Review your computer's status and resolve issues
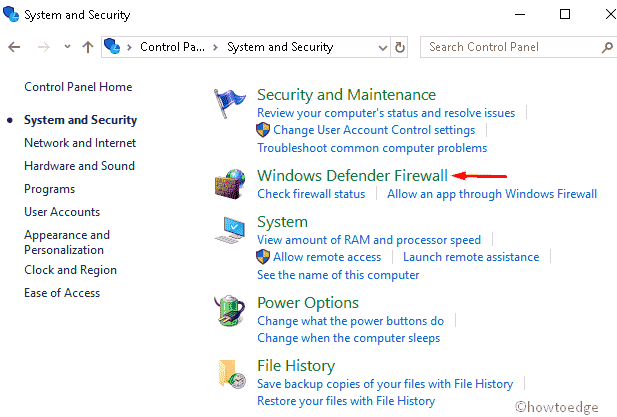 pyautogui.click(x=386, y=113)
